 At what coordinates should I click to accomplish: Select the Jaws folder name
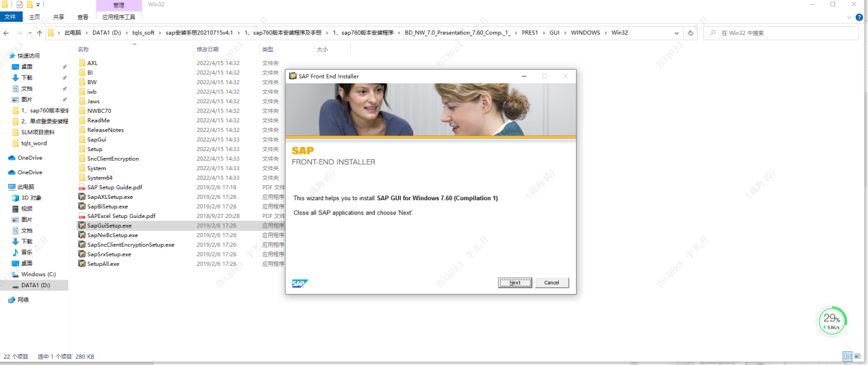point(94,101)
